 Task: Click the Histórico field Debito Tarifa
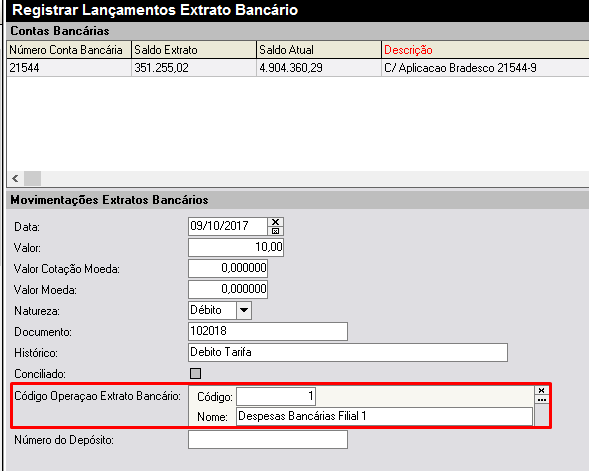348,352
